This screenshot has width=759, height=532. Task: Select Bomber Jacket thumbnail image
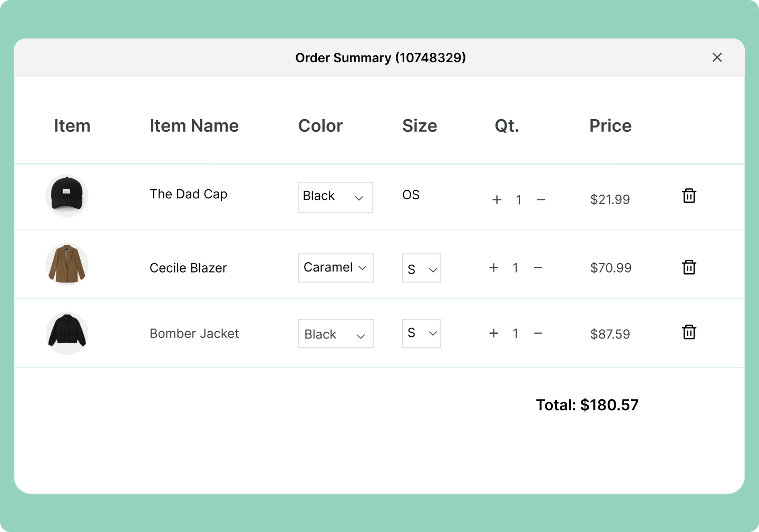67,333
